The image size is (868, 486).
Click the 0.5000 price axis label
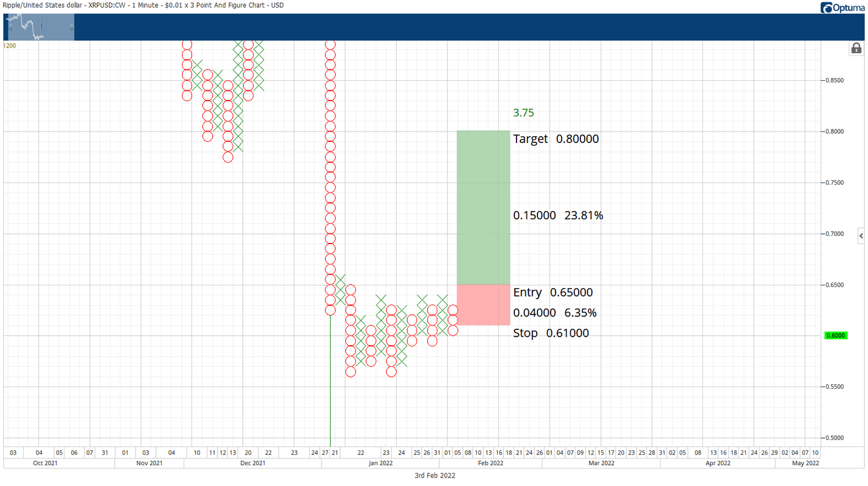pos(835,438)
